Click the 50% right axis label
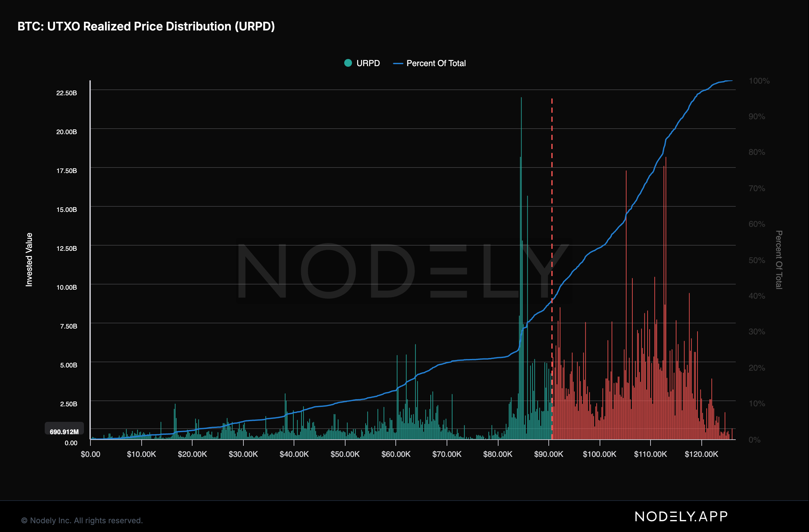Image resolution: width=809 pixels, height=532 pixels. click(x=756, y=260)
